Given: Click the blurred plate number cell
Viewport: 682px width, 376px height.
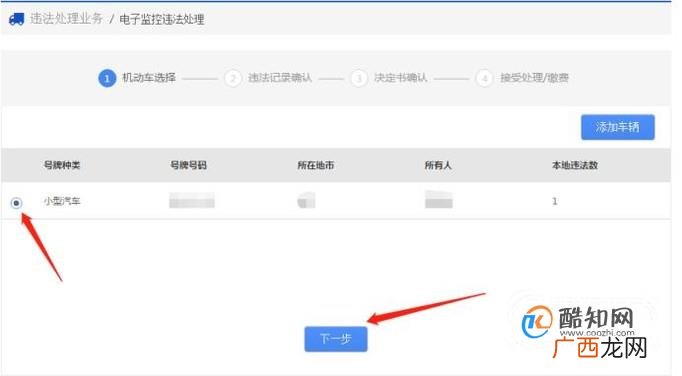Looking at the screenshot, I should point(192,200).
